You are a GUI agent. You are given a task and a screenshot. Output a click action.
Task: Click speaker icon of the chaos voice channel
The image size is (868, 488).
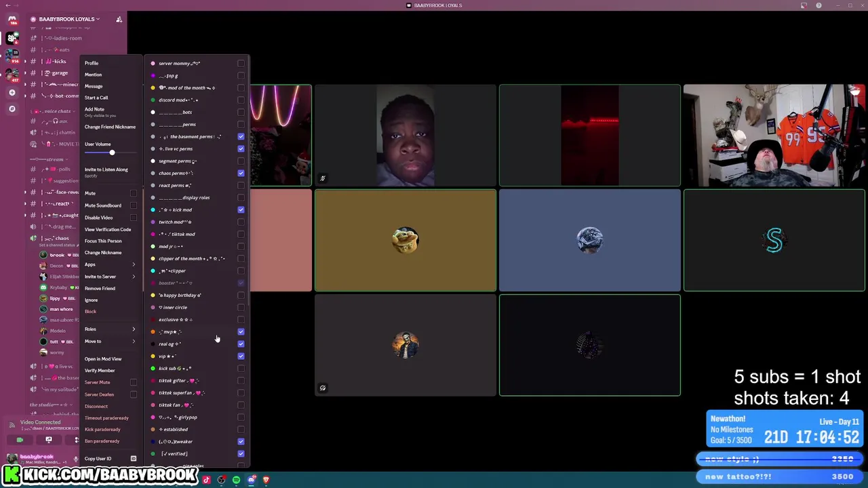(33, 238)
